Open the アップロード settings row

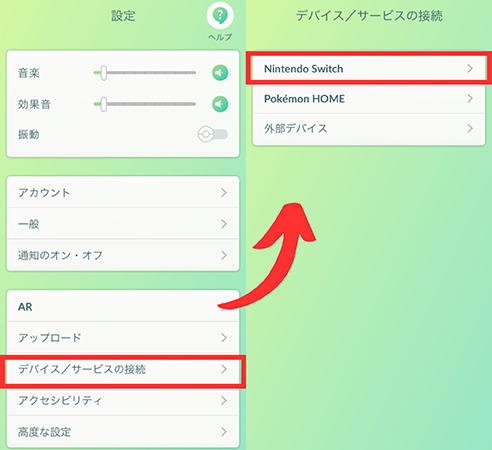click(123, 338)
